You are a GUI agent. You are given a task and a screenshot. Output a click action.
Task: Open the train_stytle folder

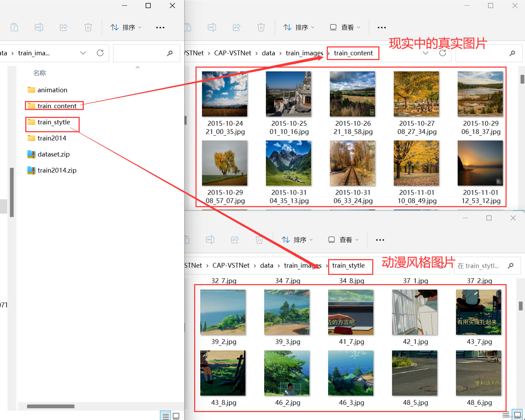pos(54,122)
